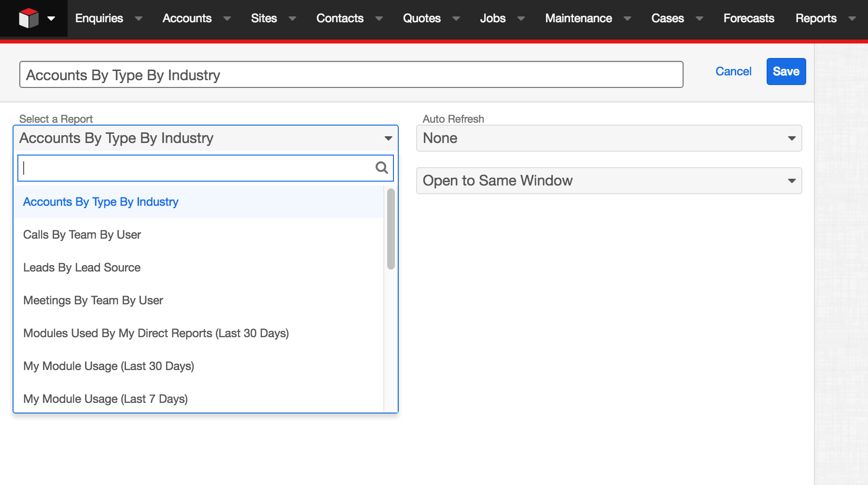
Task: Open the Forecasts module
Action: pos(748,18)
